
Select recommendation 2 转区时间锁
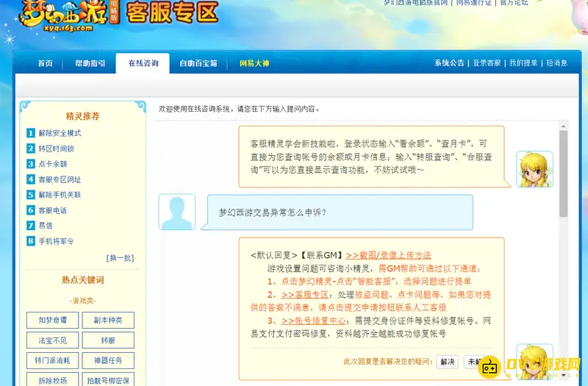click(50, 149)
